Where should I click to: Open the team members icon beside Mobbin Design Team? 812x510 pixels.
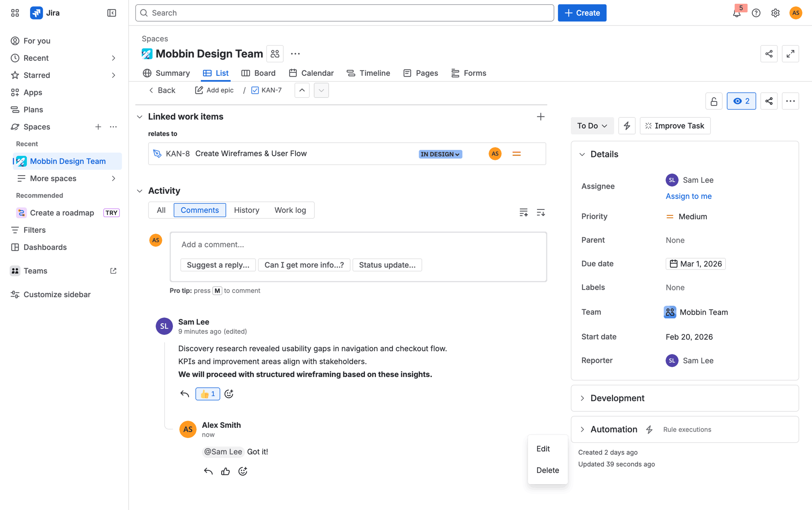[275, 54]
